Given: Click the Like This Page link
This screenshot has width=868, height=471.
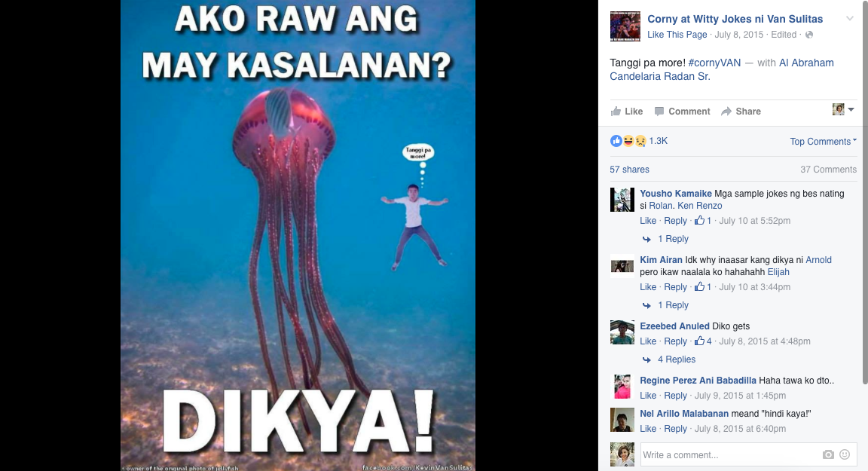Looking at the screenshot, I should point(677,35).
